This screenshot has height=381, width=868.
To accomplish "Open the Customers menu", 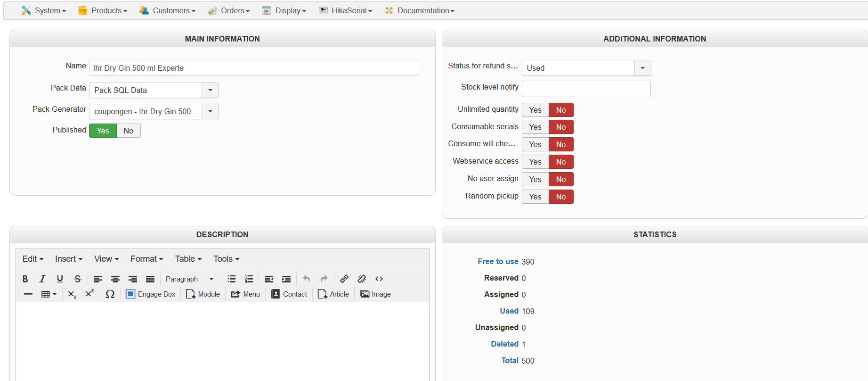I will pos(168,10).
